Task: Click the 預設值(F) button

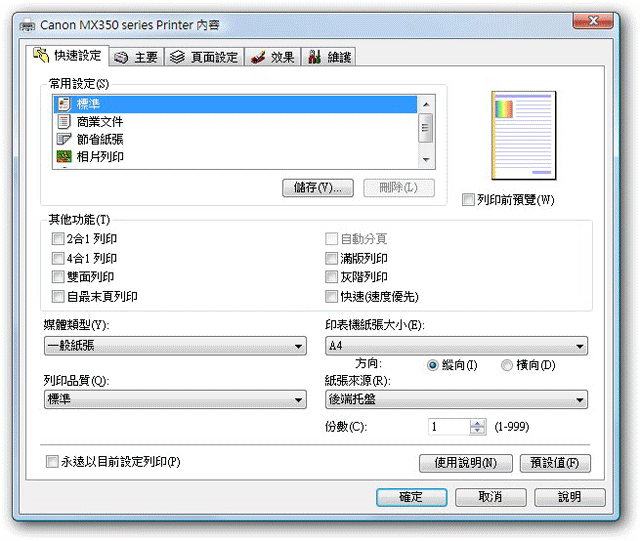Action: coord(555,463)
